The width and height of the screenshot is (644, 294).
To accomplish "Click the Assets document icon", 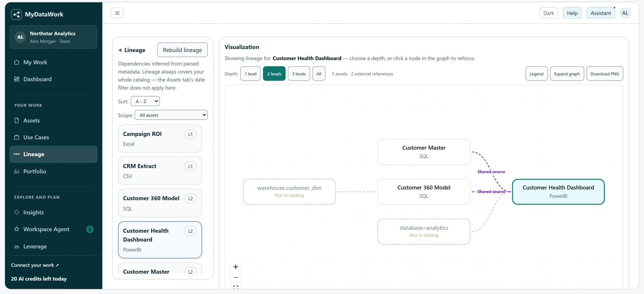I will point(17,120).
